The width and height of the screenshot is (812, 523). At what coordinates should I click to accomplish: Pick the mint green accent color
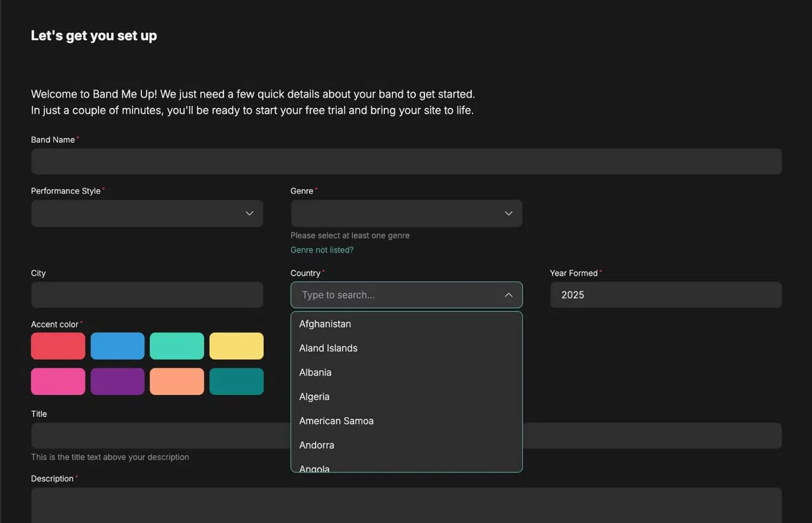point(176,346)
